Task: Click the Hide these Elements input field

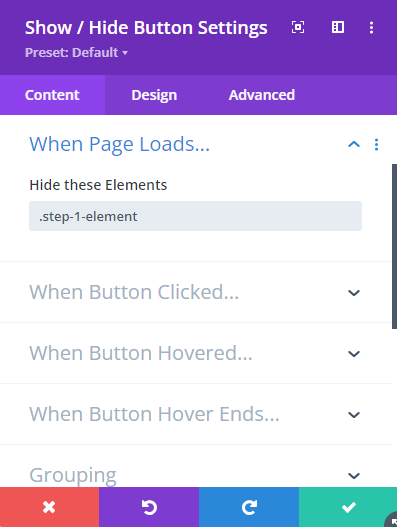Action: pos(195,216)
